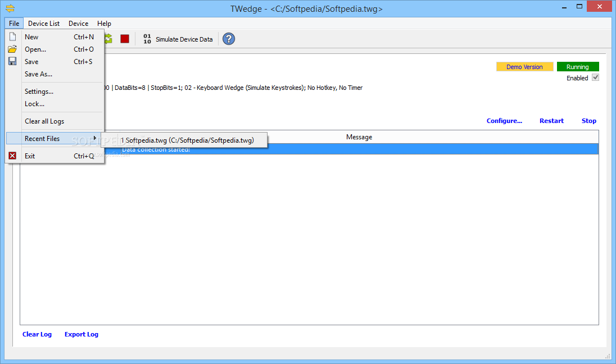
Task: Click the New document icon in File menu
Action: (12, 37)
